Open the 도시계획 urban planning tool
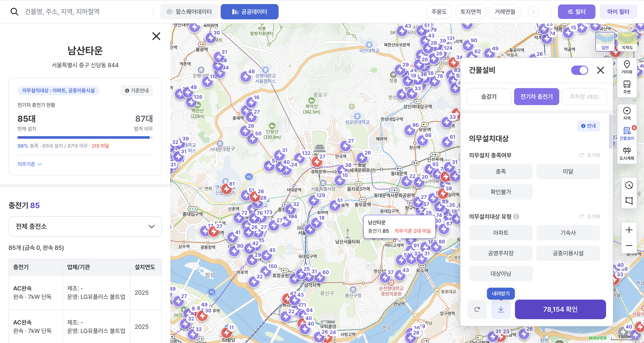 [x=627, y=154]
